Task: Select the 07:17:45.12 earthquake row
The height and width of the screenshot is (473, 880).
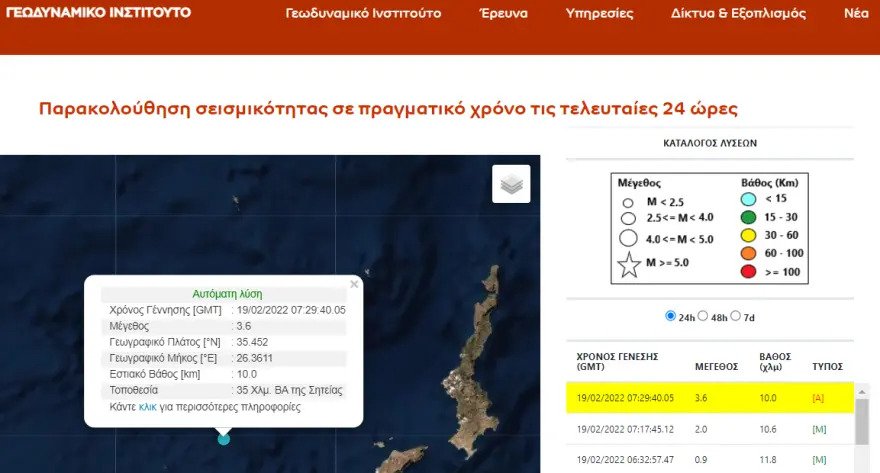Action: (710, 429)
